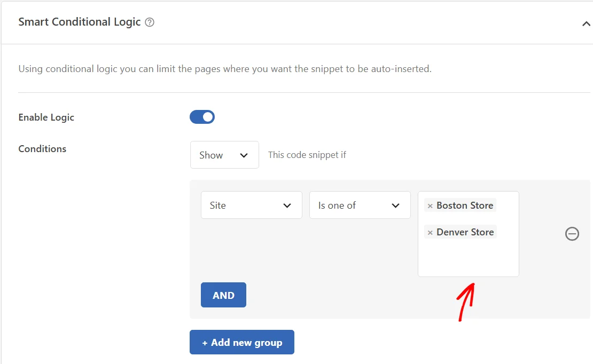Click the 'This code snippet if' text
The width and height of the screenshot is (593, 364).
307,155
